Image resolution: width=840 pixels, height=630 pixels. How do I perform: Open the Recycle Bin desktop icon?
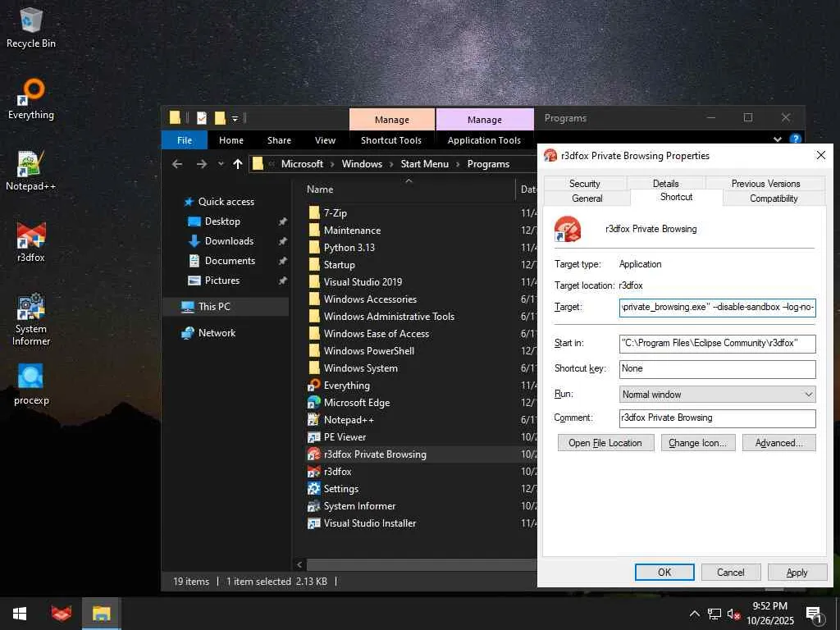(x=31, y=28)
